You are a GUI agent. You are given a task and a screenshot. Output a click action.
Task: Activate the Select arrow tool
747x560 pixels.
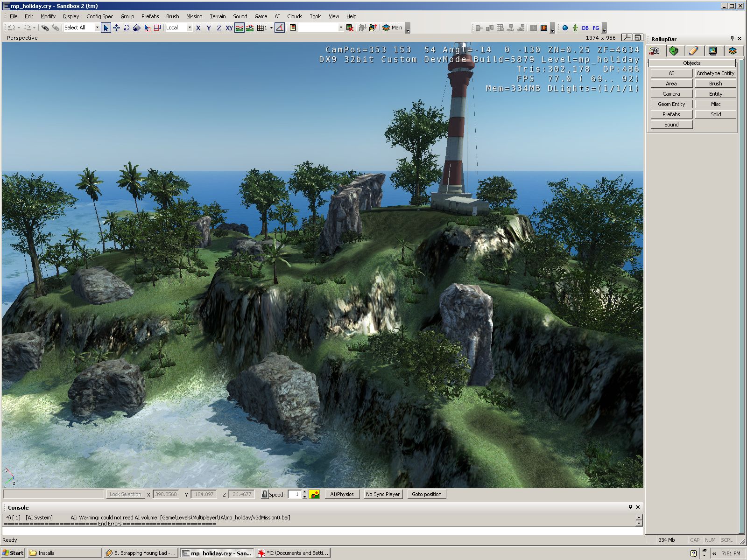106,28
